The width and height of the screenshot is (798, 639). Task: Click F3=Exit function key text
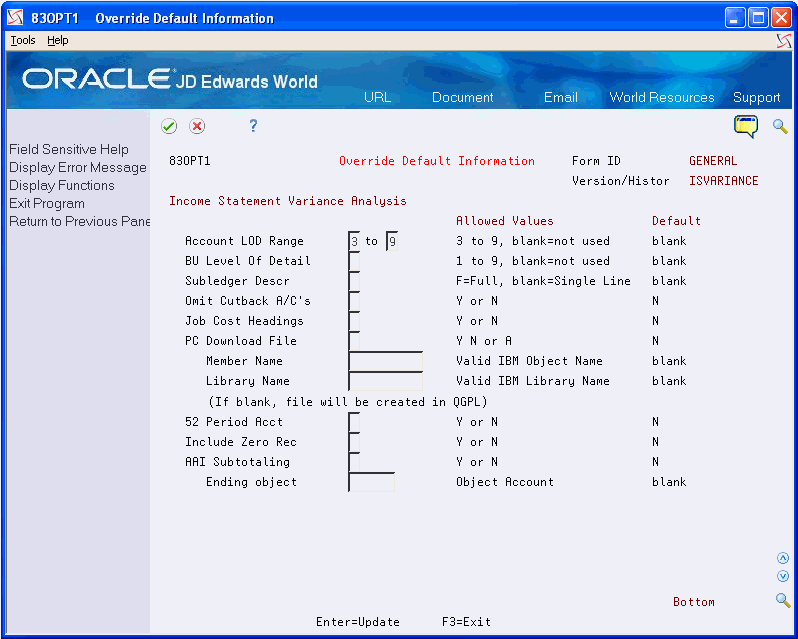[x=466, y=622]
